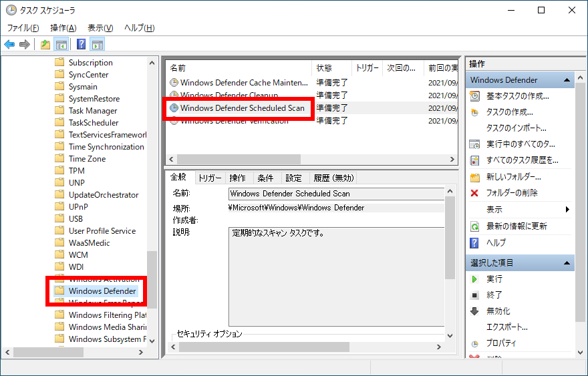588x376 pixels.
Task: Select the SystemRestore folder
Action: pos(94,99)
